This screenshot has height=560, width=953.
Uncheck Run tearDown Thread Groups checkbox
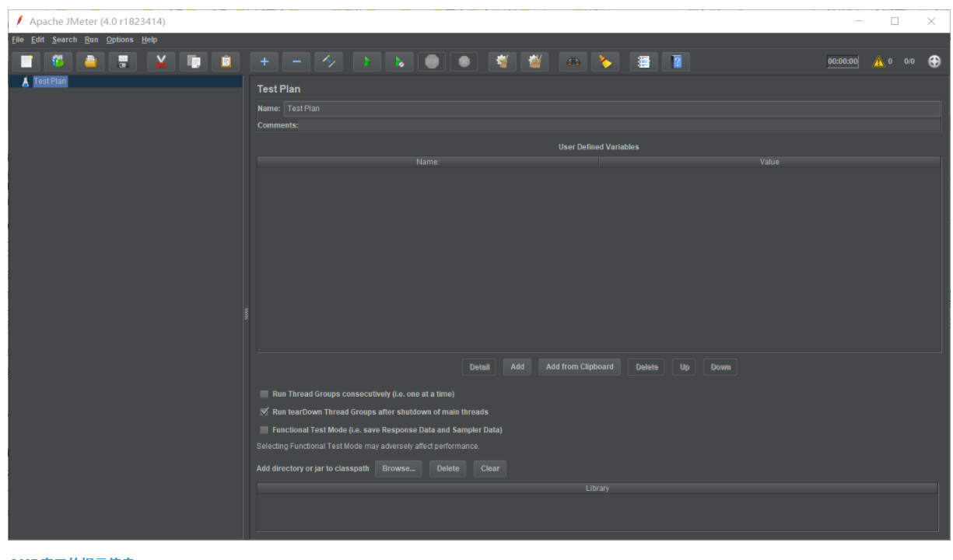coord(265,412)
